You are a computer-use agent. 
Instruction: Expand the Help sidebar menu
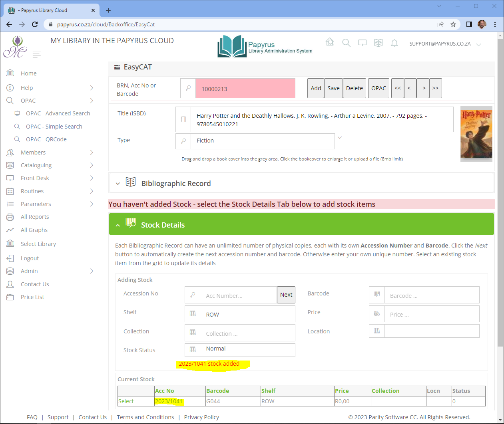[92, 88]
